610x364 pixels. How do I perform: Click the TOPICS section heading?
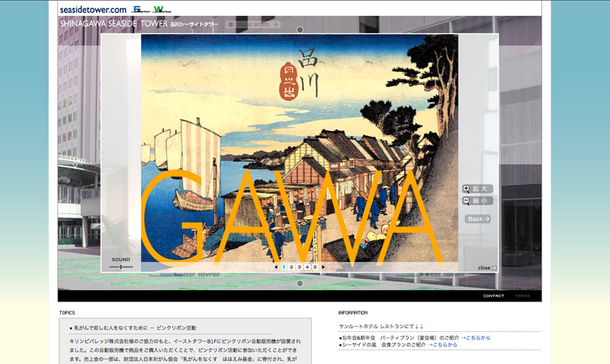tap(67, 313)
